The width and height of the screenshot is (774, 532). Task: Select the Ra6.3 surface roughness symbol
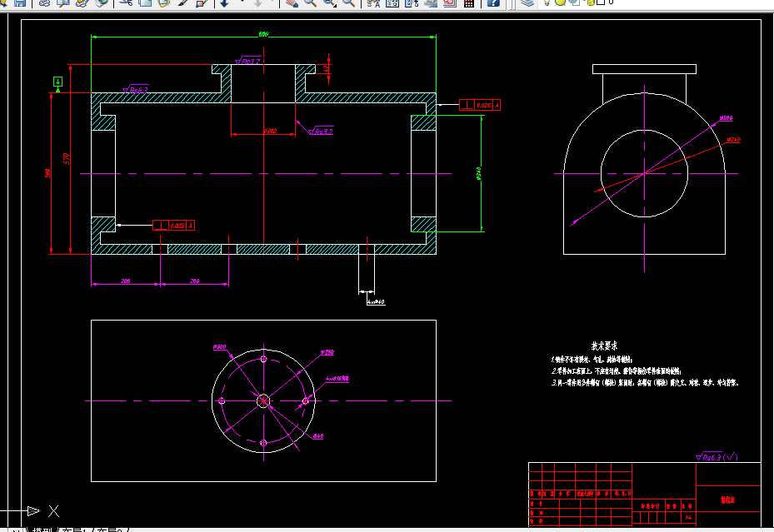[x=136, y=89]
